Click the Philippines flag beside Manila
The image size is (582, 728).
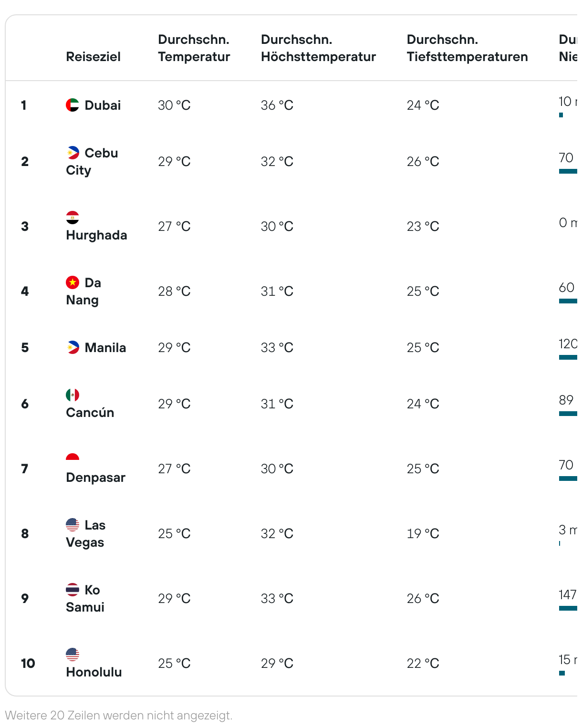click(x=73, y=347)
